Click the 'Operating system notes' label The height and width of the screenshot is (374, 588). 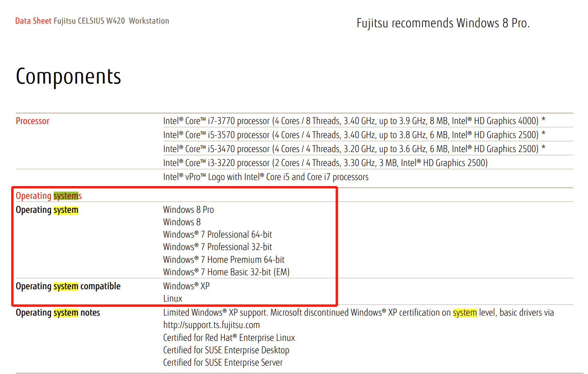click(58, 313)
